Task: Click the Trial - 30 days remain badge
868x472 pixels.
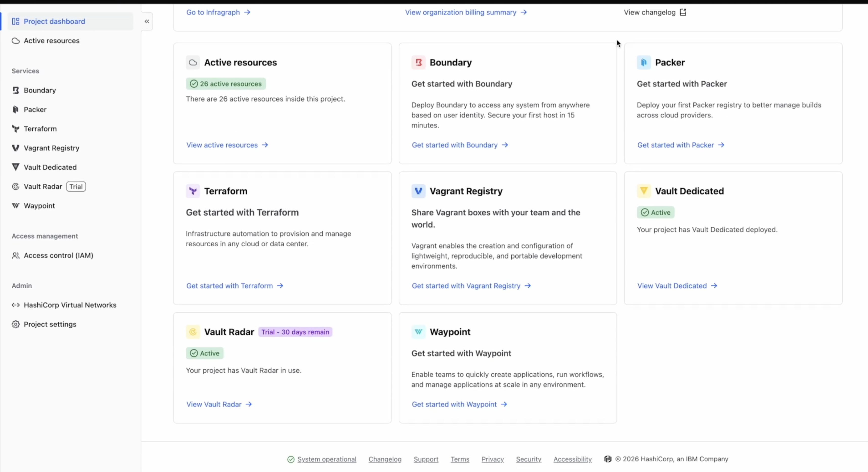Action: coord(295,332)
